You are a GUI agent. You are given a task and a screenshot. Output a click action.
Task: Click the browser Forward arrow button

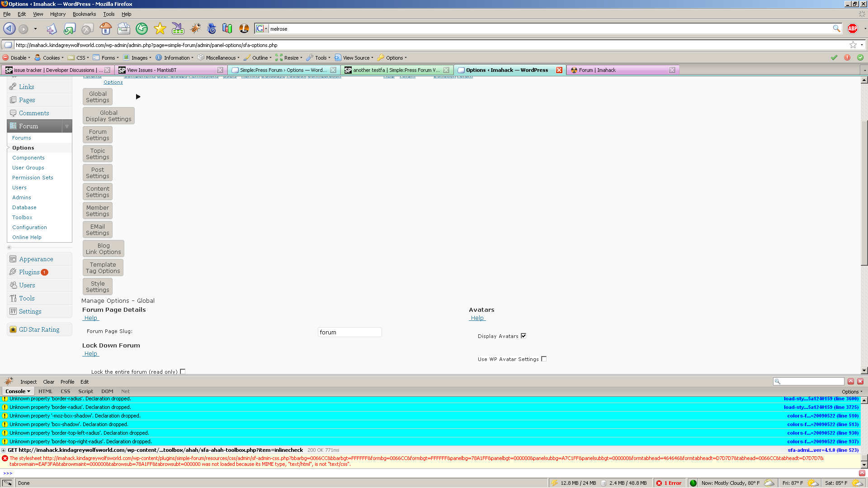coord(24,29)
